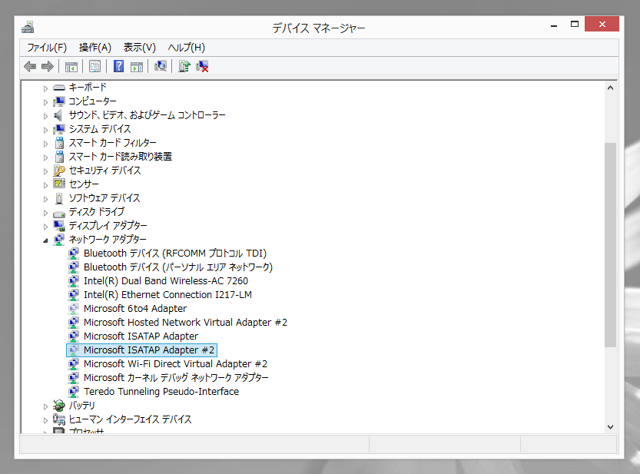Click icon beside Microsoft 6to4 Adapter
Screen dimensions: 640x474
click(74, 309)
